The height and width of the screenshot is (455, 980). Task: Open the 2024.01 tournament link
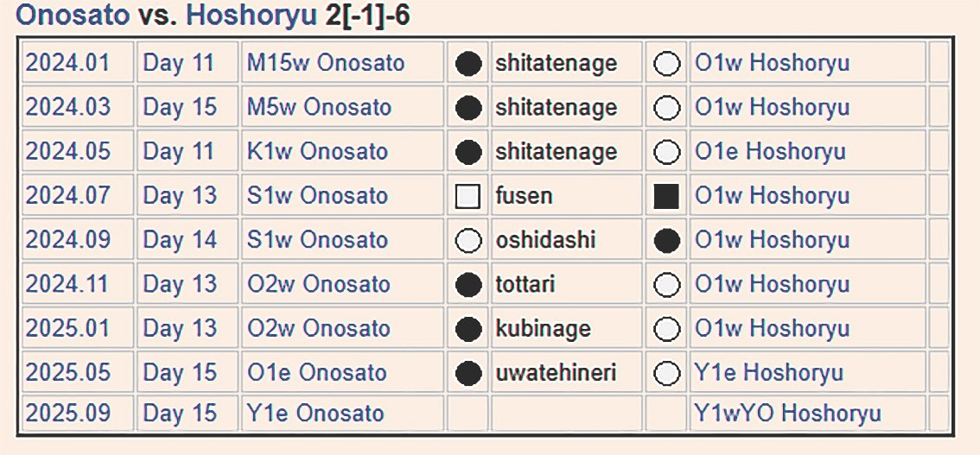68,63
